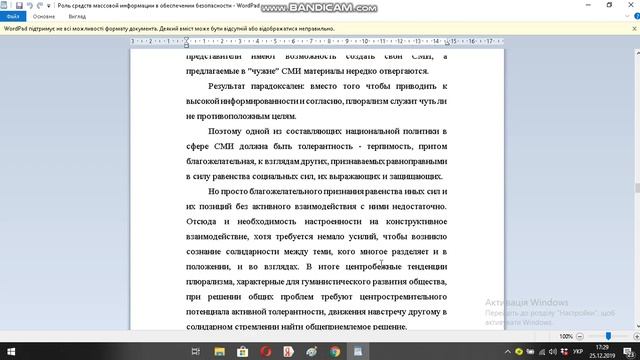Open File Explorer from taskbar
Screen dimensions: 640x360
(x=219, y=351)
